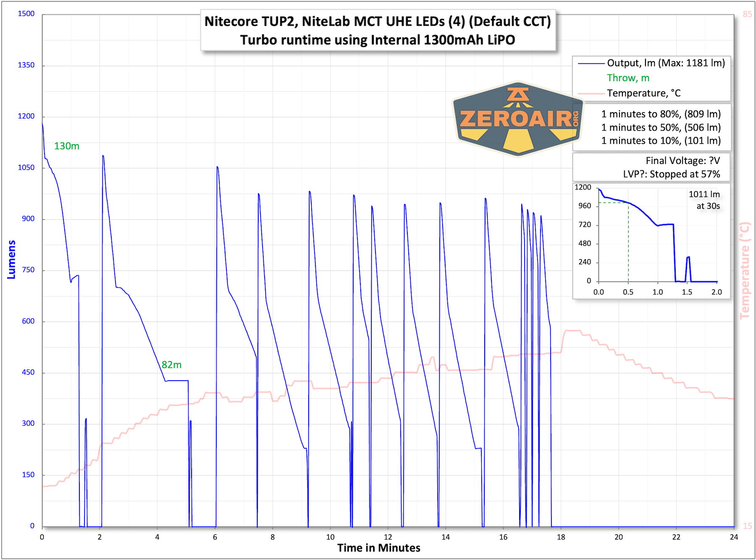Click the blue Output line sample in legend
Image resolution: width=756 pixels, height=560 pixels.
point(591,63)
